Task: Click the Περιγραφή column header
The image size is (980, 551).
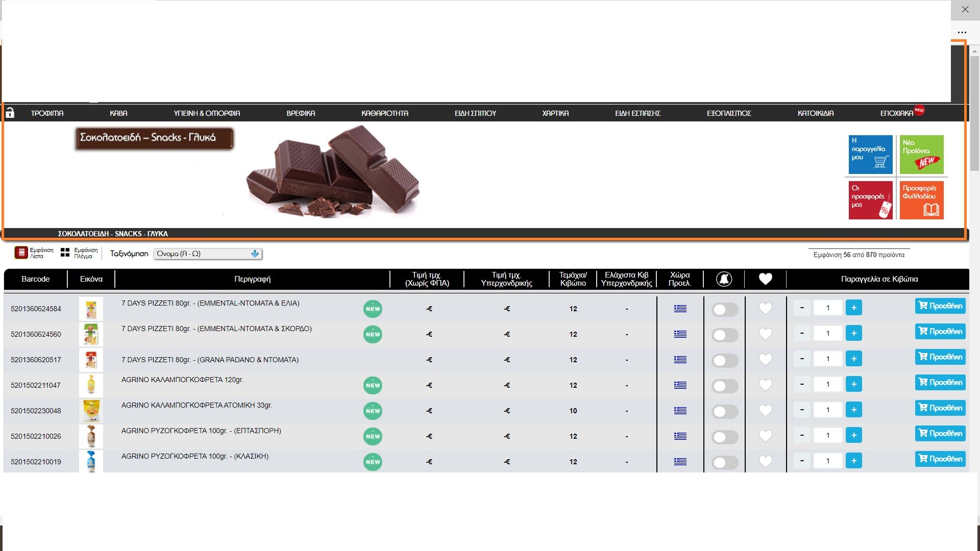Action: (x=252, y=279)
